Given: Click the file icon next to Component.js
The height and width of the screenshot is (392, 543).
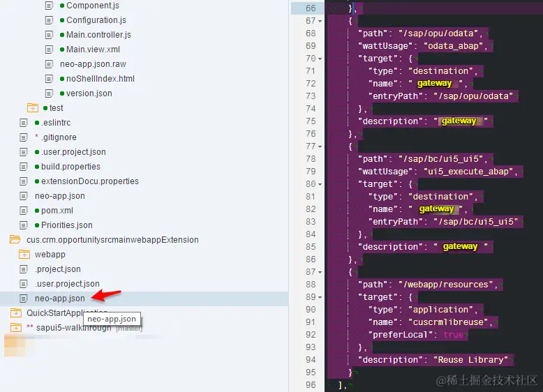Looking at the screenshot, I should pos(49,6).
